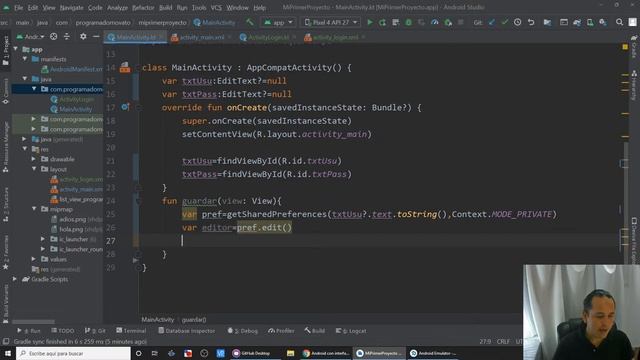This screenshot has height=360, width=640.
Task: Open the Pixel 4 API 27 device dropdown
Action: pos(331,22)
